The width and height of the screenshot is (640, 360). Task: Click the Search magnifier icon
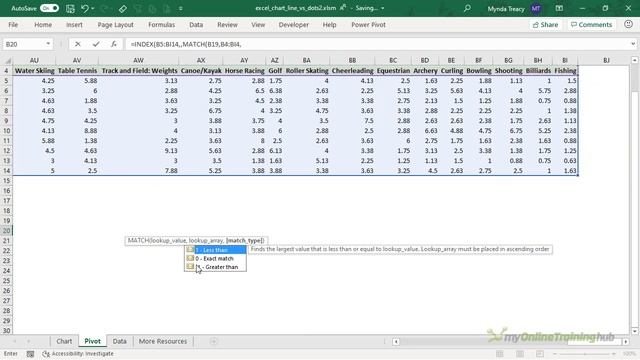(x=467, y=8)
